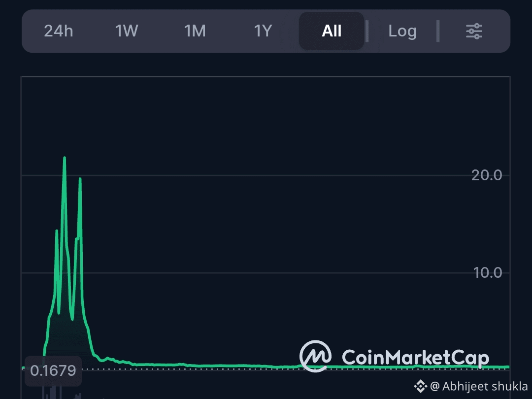This screenshot has height=399, width=532.
Task: Click the flat green line at chart end
Action: (499, 367)
